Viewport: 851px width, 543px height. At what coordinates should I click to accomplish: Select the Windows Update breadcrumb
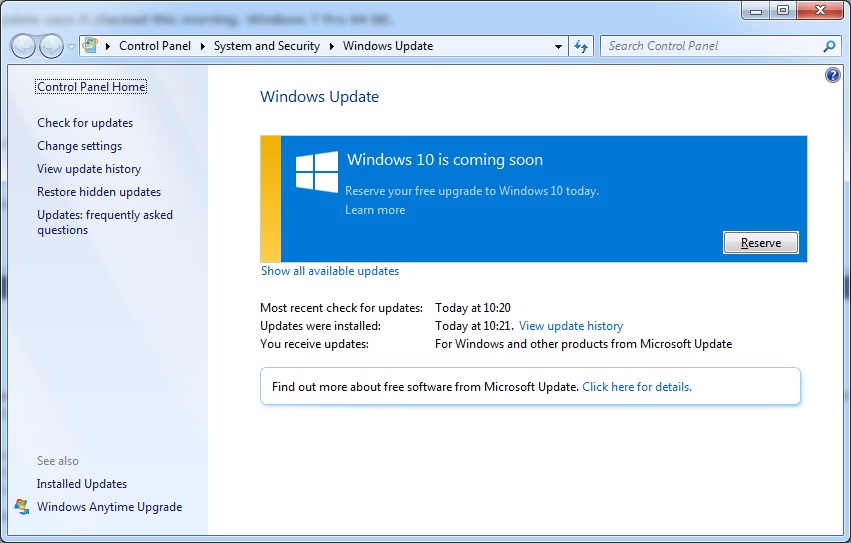[x=388, y=46]
